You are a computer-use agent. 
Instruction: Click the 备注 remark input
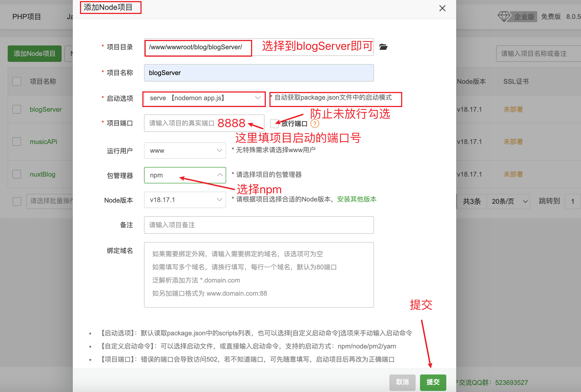[x=259, y=225]
